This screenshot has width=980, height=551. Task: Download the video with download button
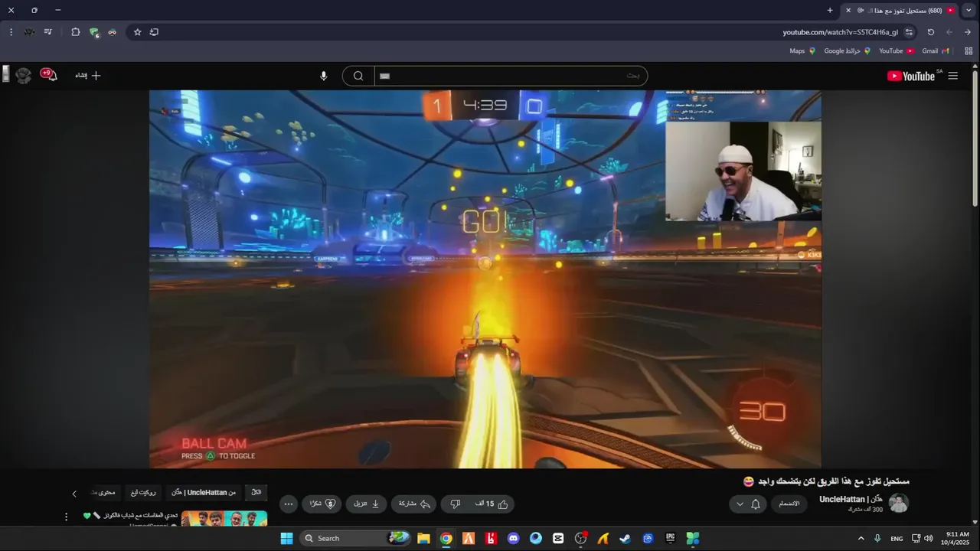click(x=366, y=504)
